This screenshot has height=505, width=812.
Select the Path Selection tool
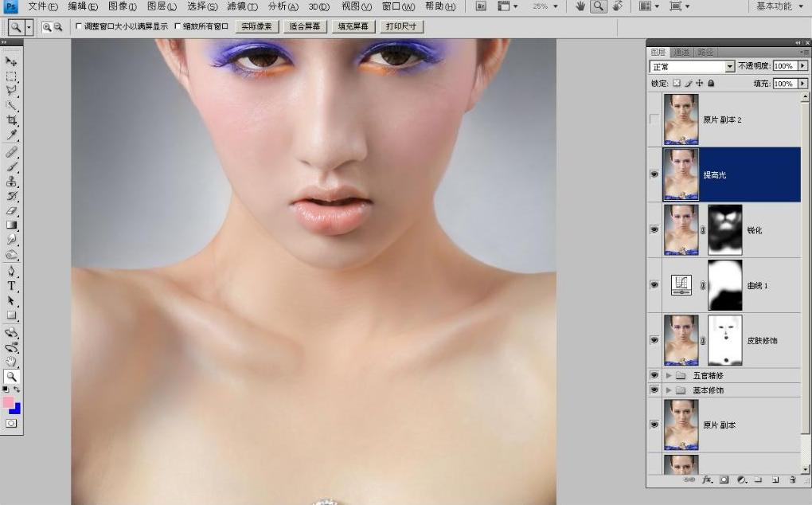coord(11,300)
